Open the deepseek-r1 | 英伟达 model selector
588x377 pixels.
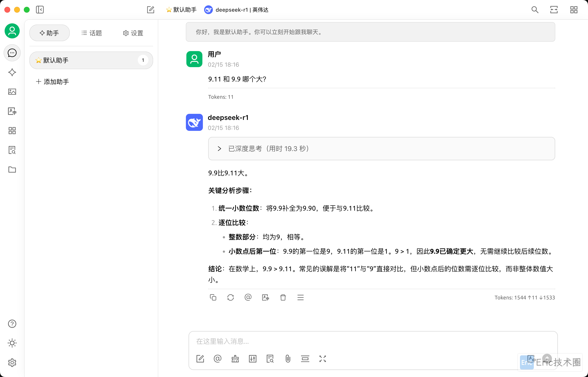pyautogui.click(x=236, y=10)
